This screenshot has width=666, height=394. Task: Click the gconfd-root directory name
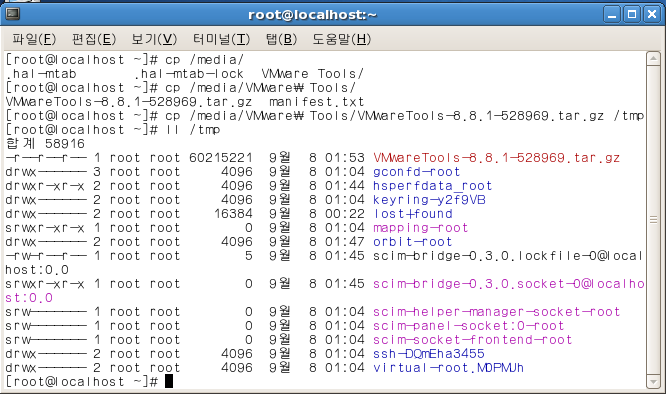(416, 172)
